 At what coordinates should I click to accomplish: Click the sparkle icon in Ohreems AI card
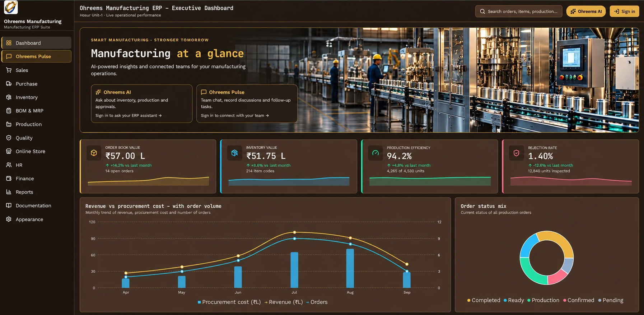pos(98,92)
